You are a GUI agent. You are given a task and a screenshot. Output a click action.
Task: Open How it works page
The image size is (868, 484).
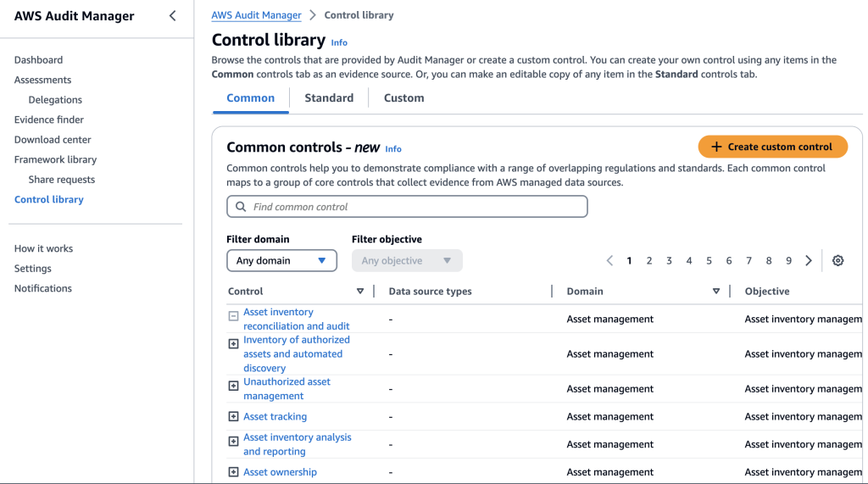point(43,248)
